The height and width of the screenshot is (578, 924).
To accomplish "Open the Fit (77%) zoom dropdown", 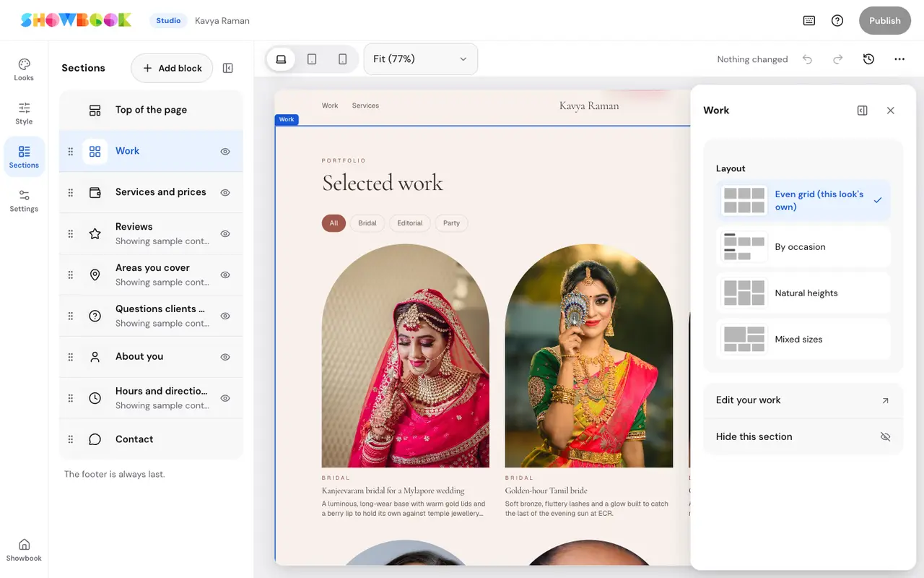I will click(x=421, y=59).
